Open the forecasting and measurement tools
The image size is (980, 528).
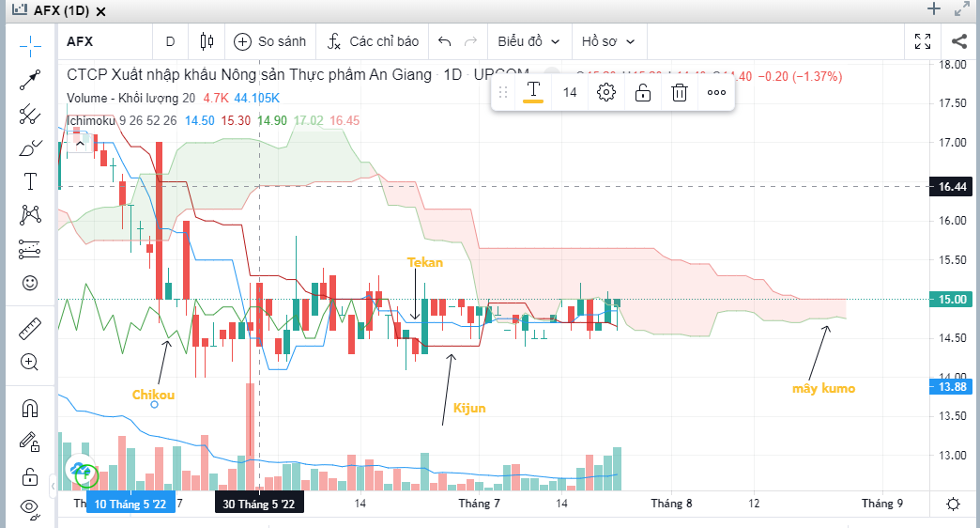point(30,249)
